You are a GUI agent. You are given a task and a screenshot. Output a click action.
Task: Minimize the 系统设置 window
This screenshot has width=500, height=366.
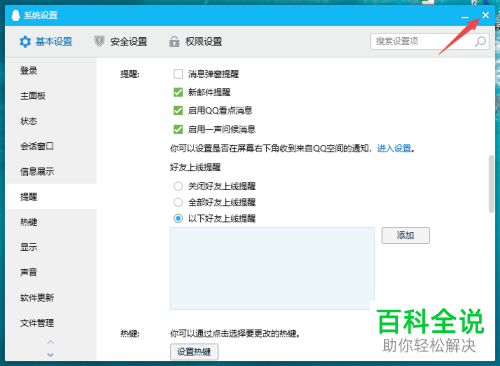pos(465,16)
